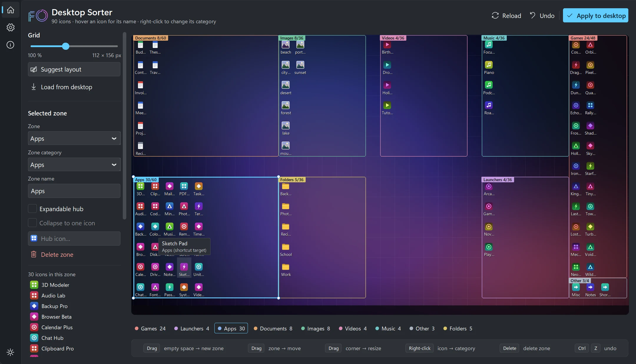
Task: Select the sunset image icon
Action: pyautogui.click(x=300, y=68)
